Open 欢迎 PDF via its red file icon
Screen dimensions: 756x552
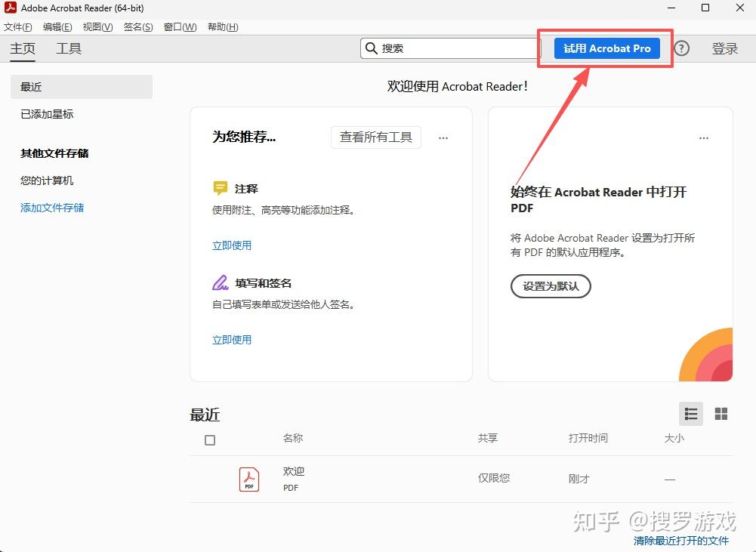[x=249, y=479]
